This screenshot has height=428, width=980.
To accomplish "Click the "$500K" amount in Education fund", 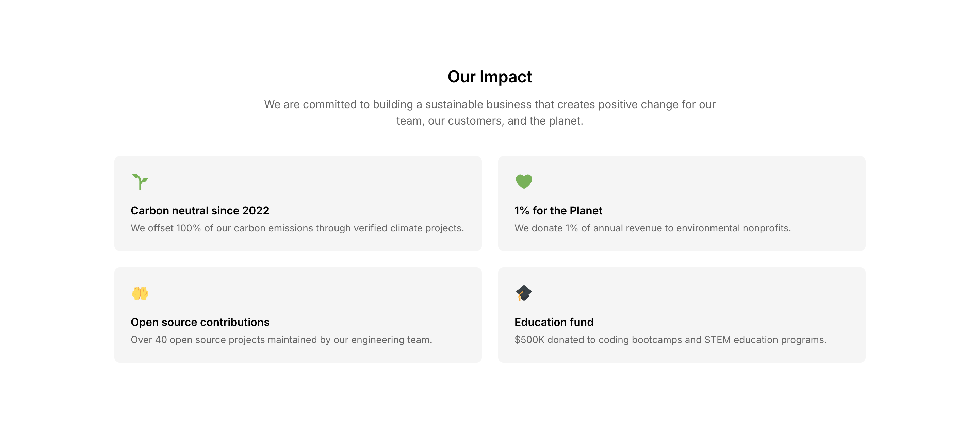I will (x=529, y=340).
